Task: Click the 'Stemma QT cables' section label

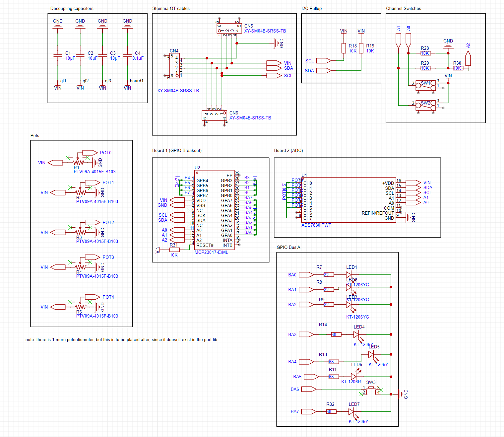Action: (171, 8)
